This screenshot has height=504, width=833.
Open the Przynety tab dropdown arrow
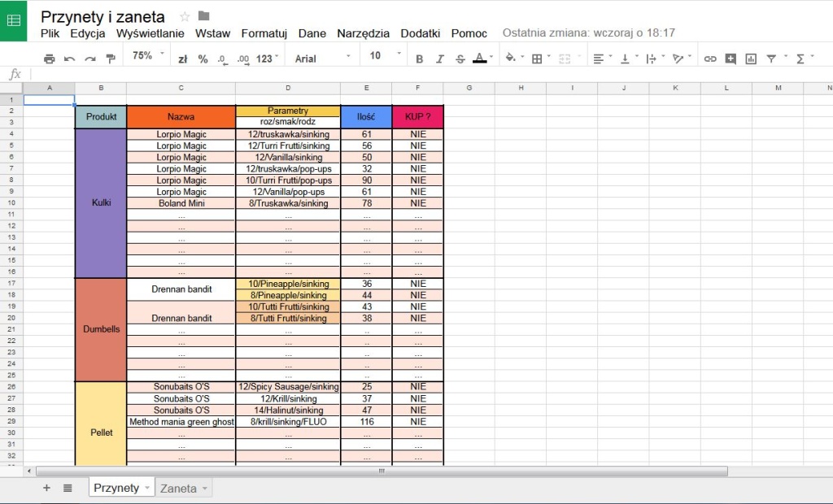tap(147, 488)
